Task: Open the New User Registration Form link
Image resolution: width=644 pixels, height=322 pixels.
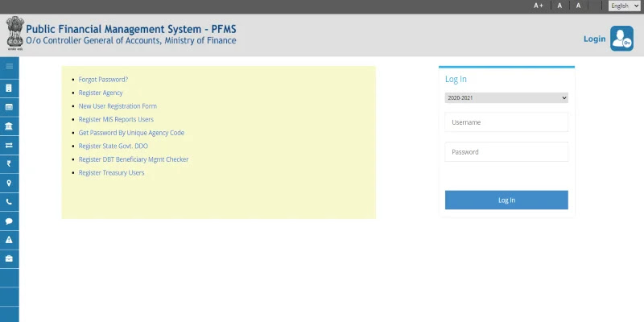Action: pyautogui.click(x=118, y=106)
